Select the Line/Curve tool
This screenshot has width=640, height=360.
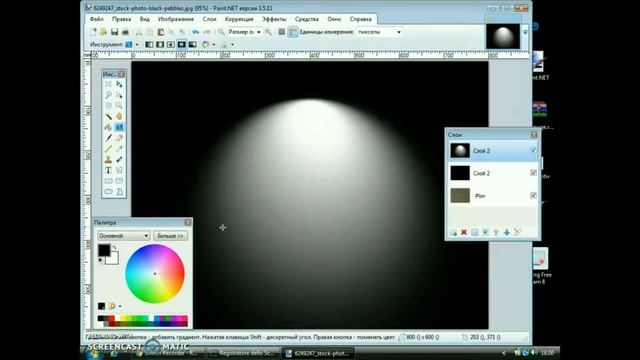click(119, 170)
